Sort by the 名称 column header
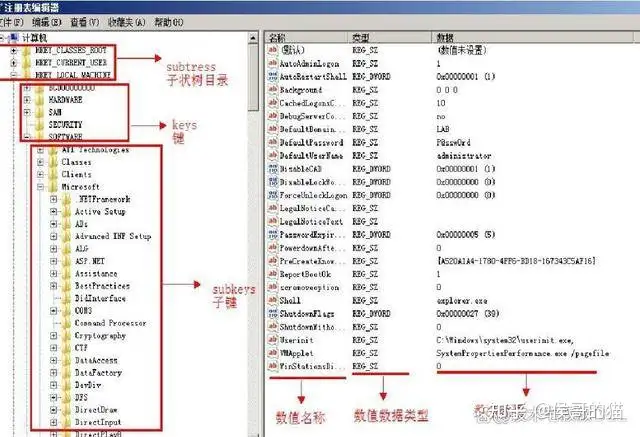Image resolution: width=640 pixels, height=437 pixels. coord(306,38)
